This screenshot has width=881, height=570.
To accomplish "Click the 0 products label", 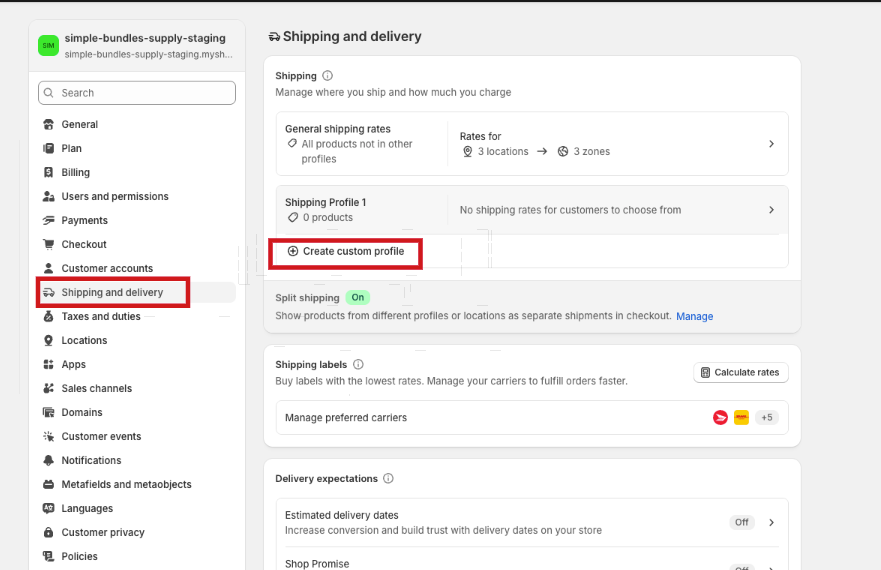I will (x=328, y=218).
